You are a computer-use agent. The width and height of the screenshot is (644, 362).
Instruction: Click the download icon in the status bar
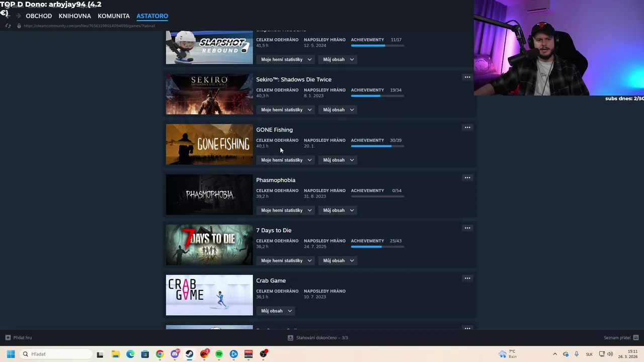(x=290, y=337)
